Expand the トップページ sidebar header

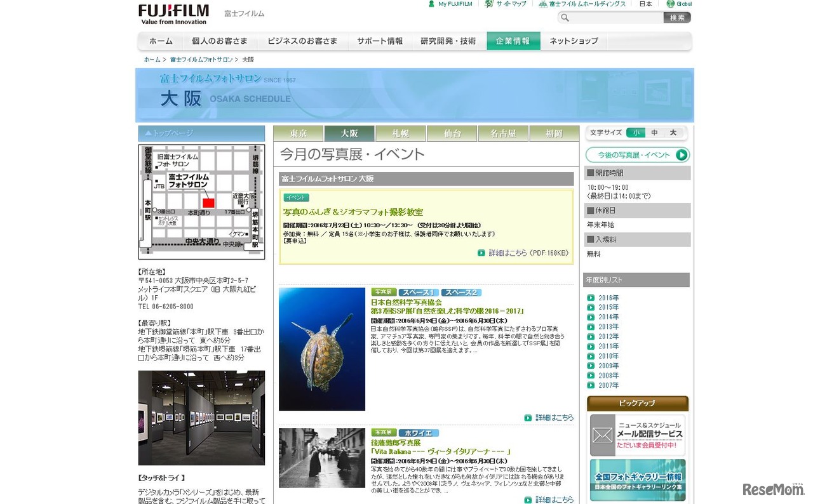(x=201, y=133)
